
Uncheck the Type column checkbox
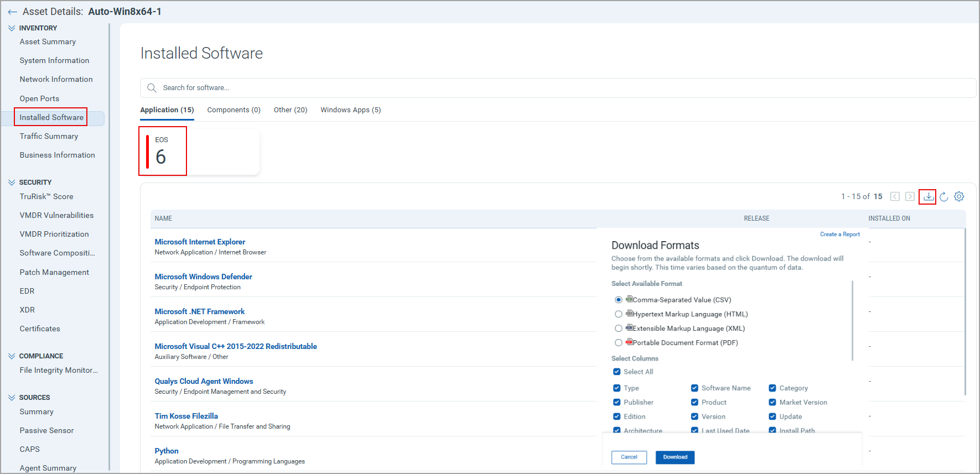616,388
